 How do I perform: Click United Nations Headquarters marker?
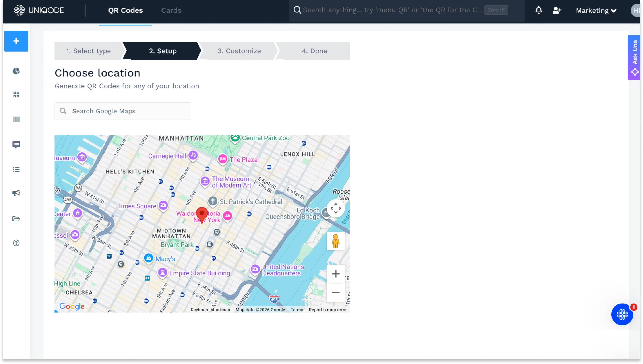coord(255,269)
